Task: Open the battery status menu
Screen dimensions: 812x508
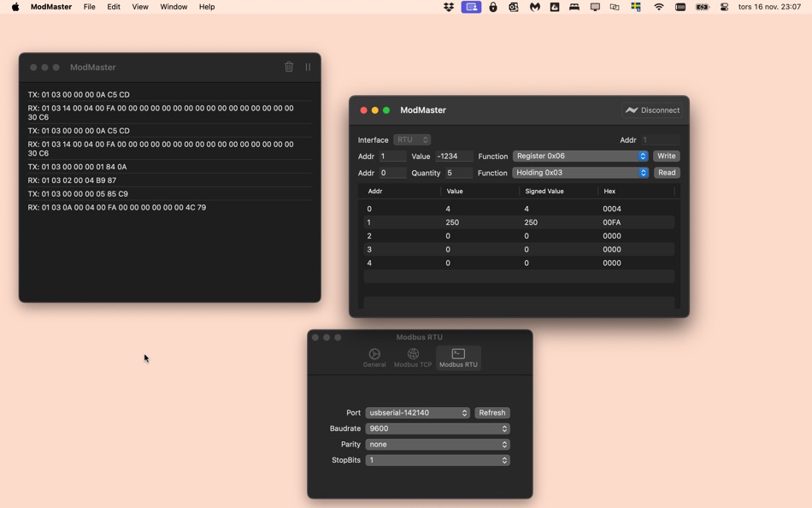Action: pos(703,7)
